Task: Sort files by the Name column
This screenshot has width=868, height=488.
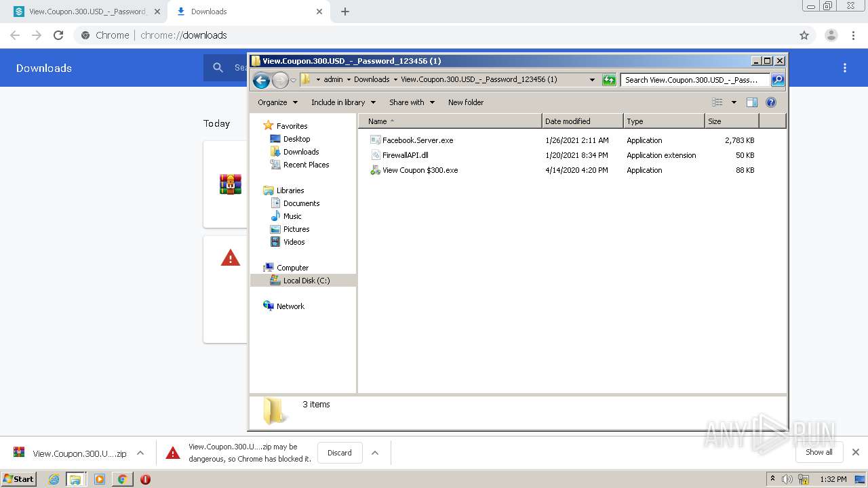Action: [450, 121]
